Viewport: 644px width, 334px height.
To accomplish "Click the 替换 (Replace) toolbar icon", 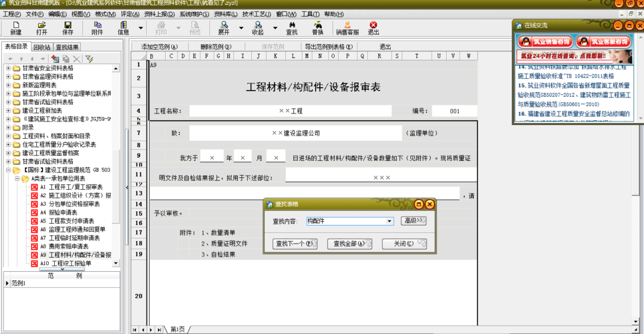I will click(317, 28).
